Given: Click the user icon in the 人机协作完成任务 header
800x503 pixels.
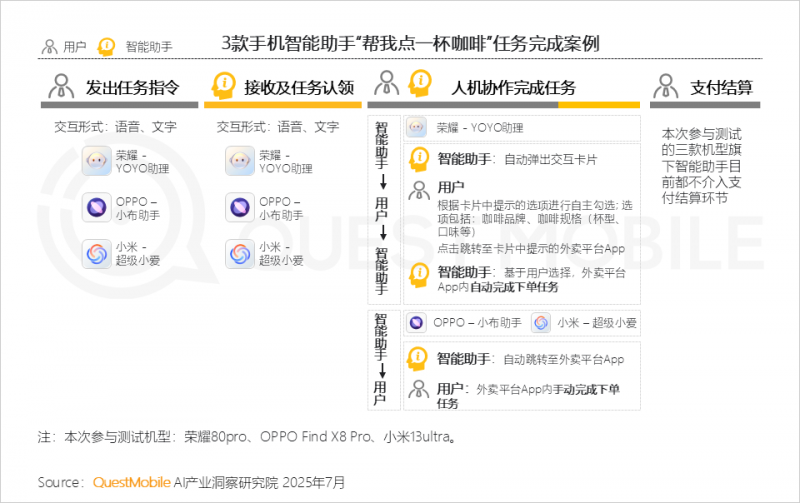Looking at the screenshot, I should 387,83.
